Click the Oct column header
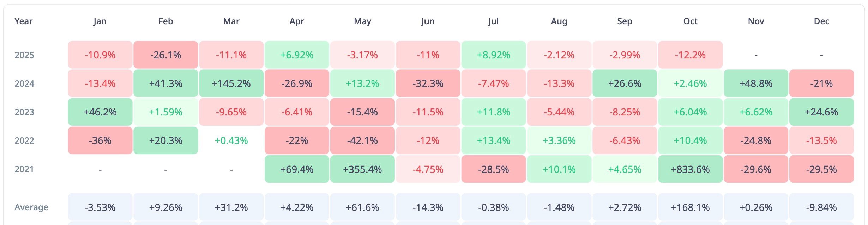868x225 pixels. tap(690, 21)
